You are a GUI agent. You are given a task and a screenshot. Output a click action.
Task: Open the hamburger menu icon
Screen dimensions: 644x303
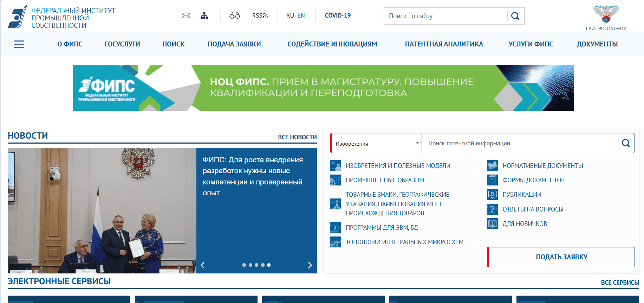pyautogui.click(x=19, y=44)
